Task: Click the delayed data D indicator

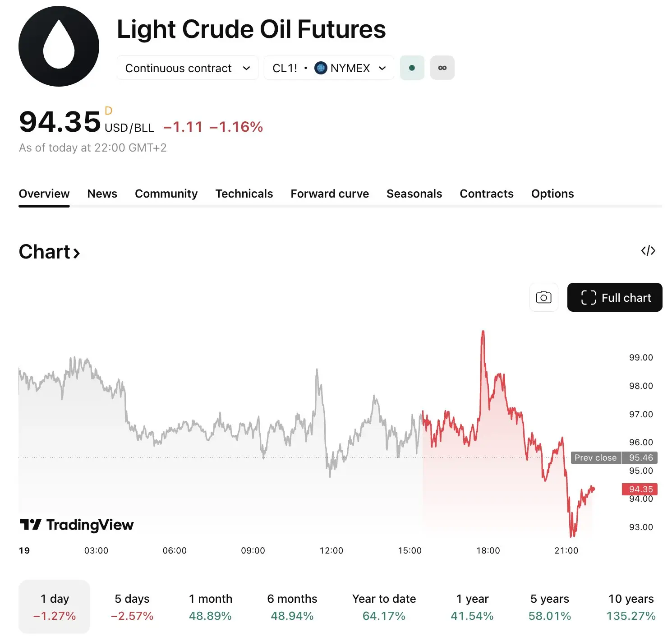Action: (x=108, y=111)
